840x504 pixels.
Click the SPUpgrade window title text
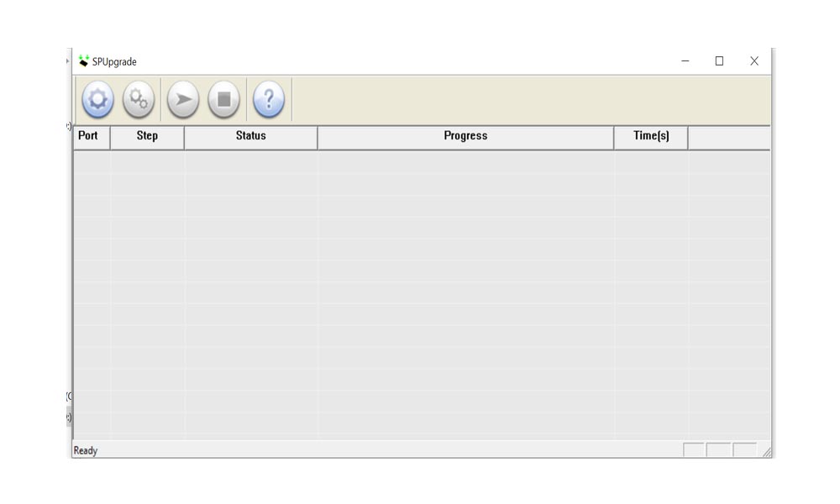[x=114, y=61]
